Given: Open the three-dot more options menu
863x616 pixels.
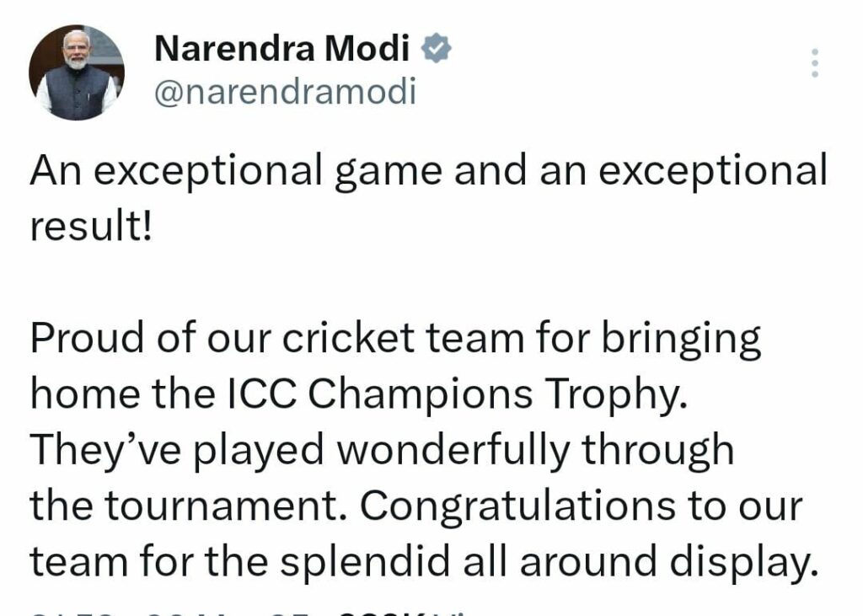Looking at the screenshot, I should (x=814, y=64).
